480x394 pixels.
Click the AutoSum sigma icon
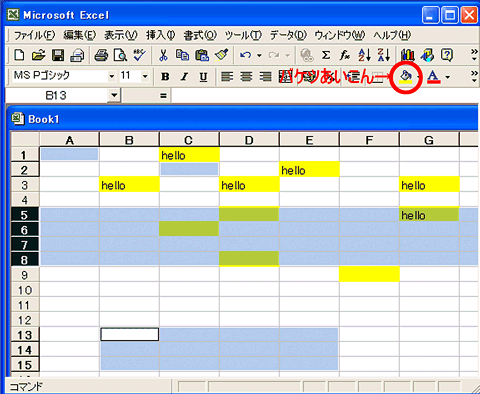pyautogui.click(x=326, y=55)
